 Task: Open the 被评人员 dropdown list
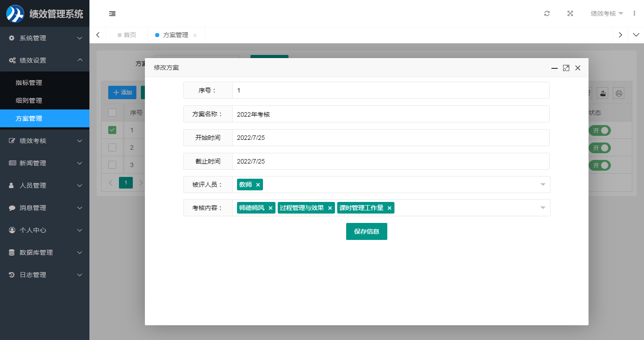click(x=542, y=185)
